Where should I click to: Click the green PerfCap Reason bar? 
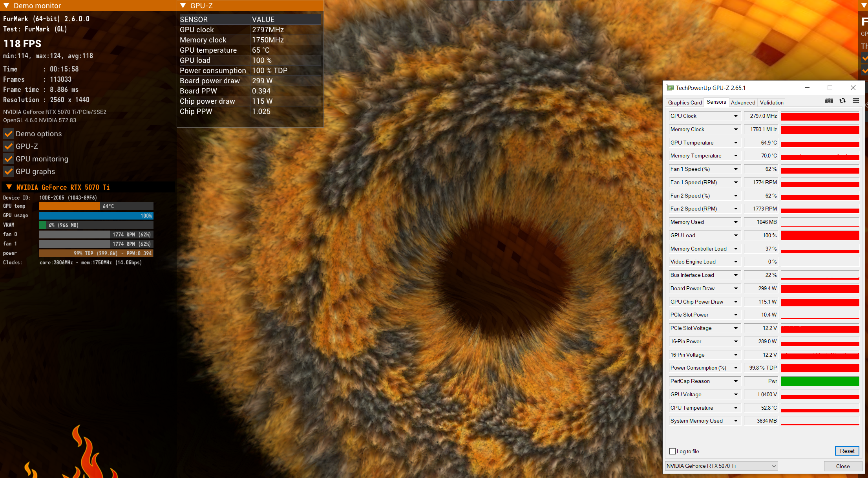tap(820, 381)
